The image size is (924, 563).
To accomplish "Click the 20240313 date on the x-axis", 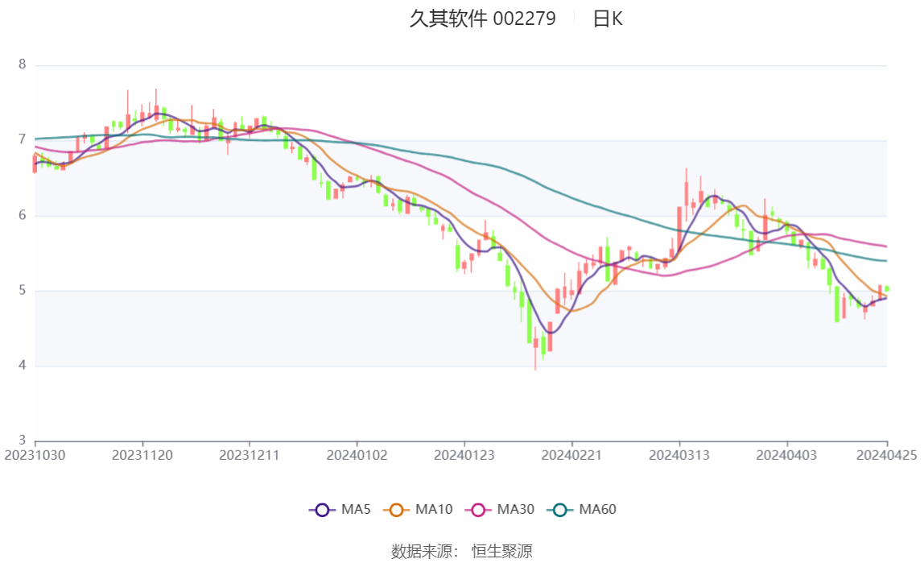I will [679, 455].
